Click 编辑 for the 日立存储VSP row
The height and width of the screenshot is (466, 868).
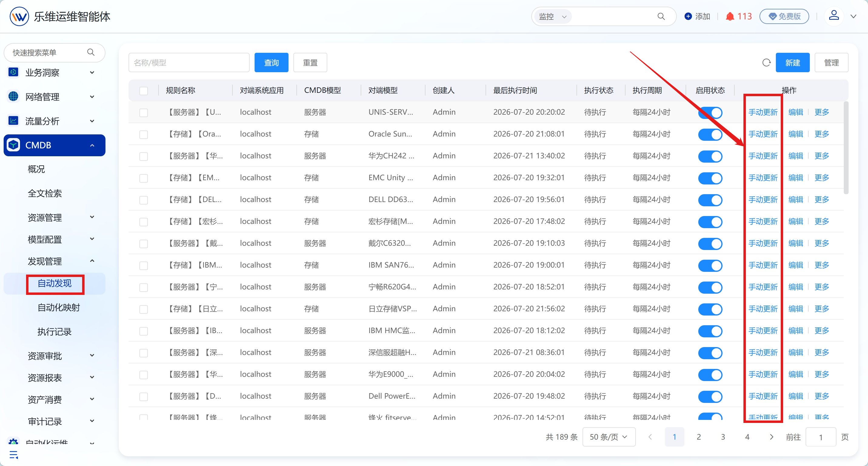(x=796, y=309)
